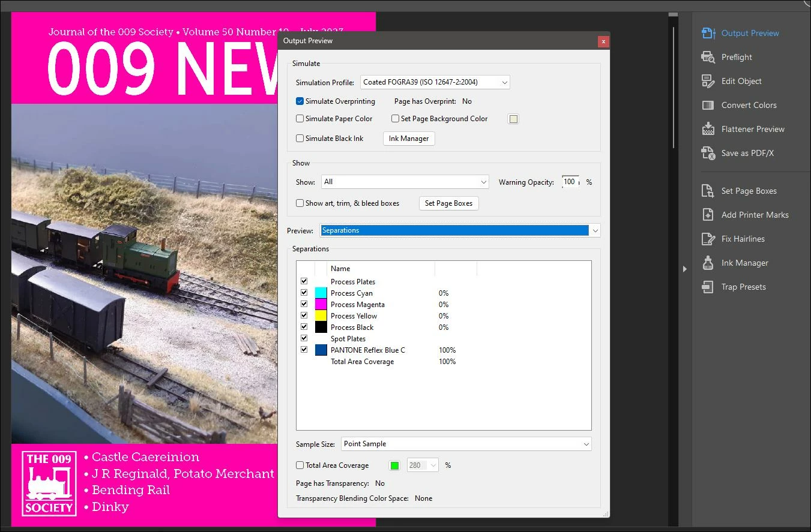The width and height of the screenshot is (811, 532).
Task: Open the coverage percentage 280 dropdown
Action: coord(423,465)
